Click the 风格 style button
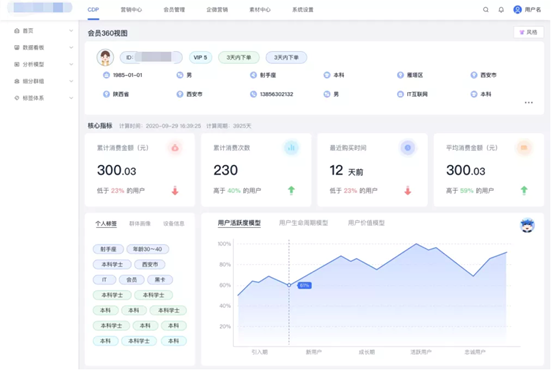The image size is (553, 375). tap(528, 32)
